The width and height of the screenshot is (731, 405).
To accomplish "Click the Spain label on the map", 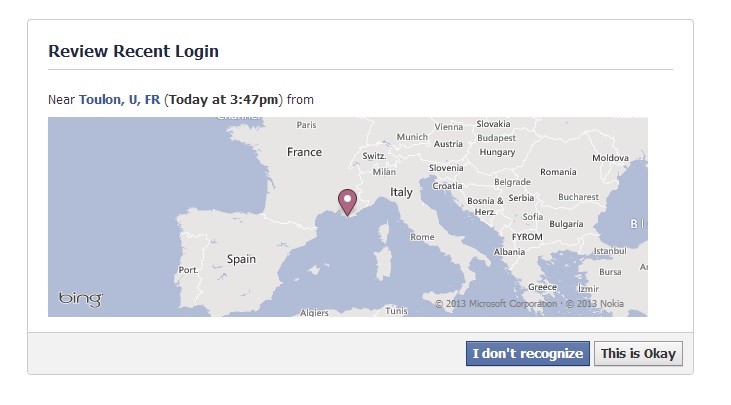I will click(241, 259).
